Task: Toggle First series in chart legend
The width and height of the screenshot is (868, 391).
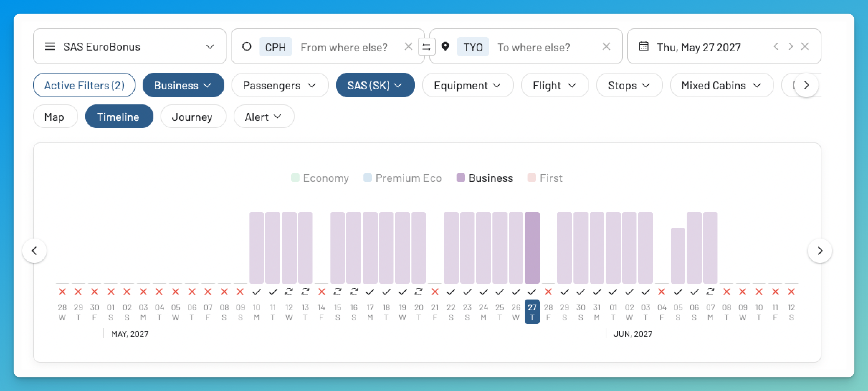Action: [545, 178]
